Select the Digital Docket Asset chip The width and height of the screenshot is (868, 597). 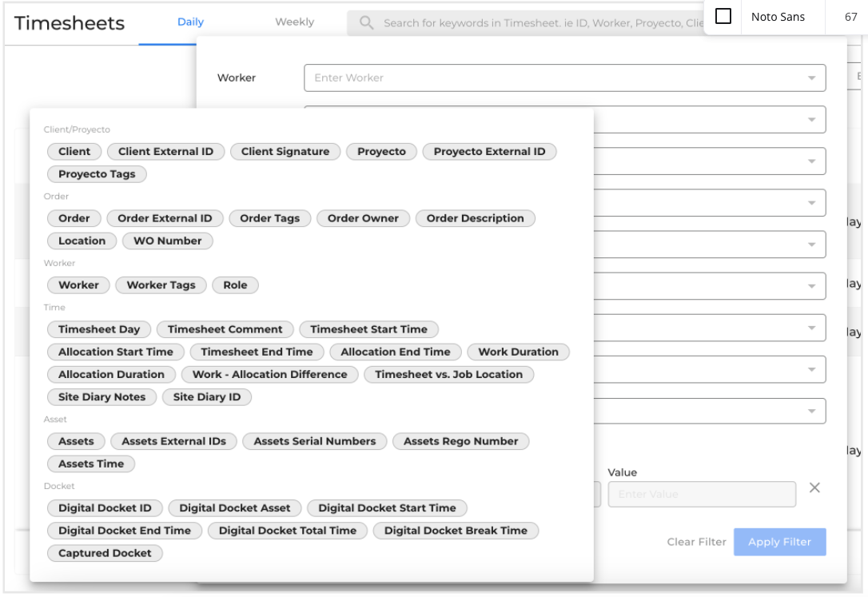[235, 509]
